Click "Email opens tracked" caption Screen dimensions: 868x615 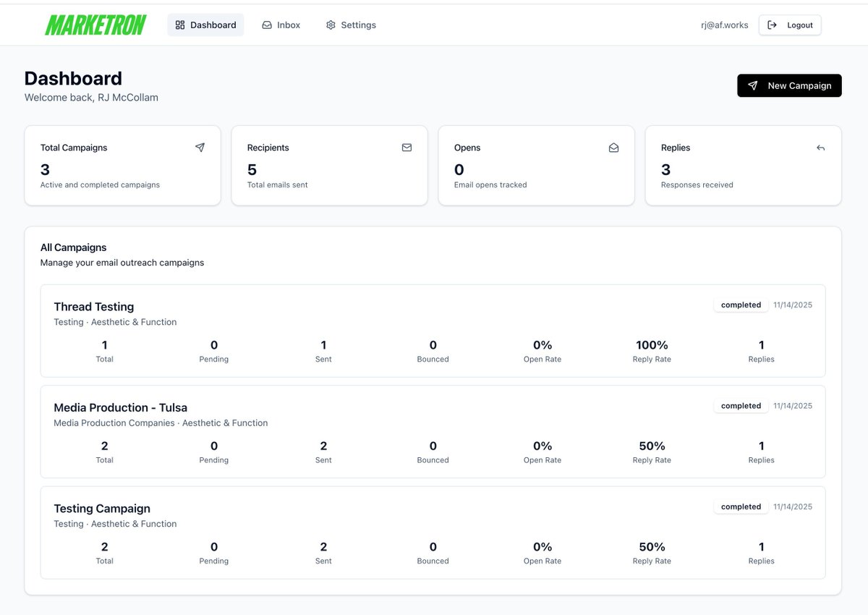(x=490, y=184)
